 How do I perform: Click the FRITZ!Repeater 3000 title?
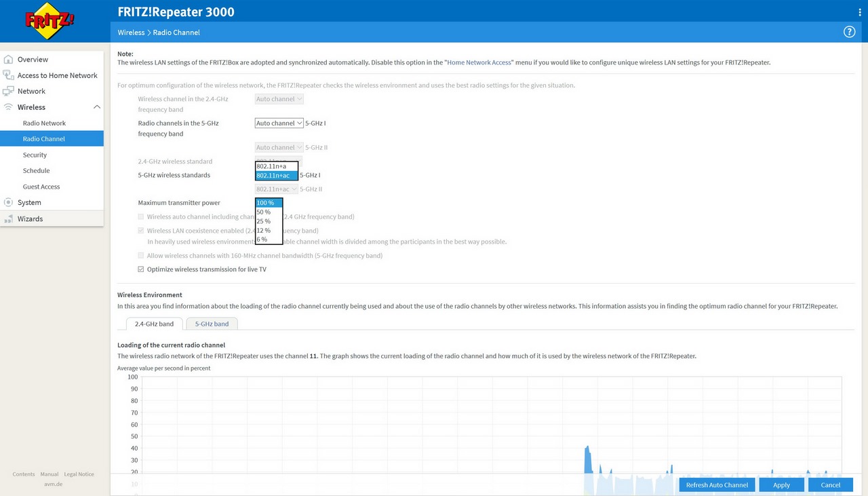coord(176,12)
